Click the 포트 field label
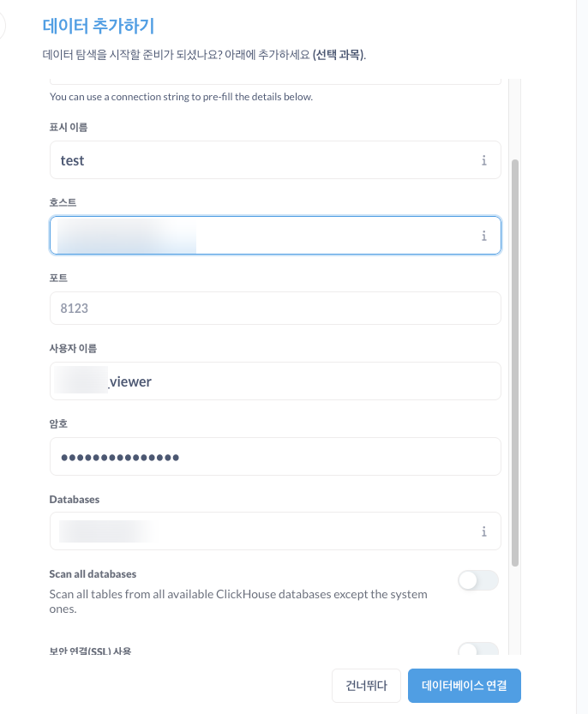 58,278
